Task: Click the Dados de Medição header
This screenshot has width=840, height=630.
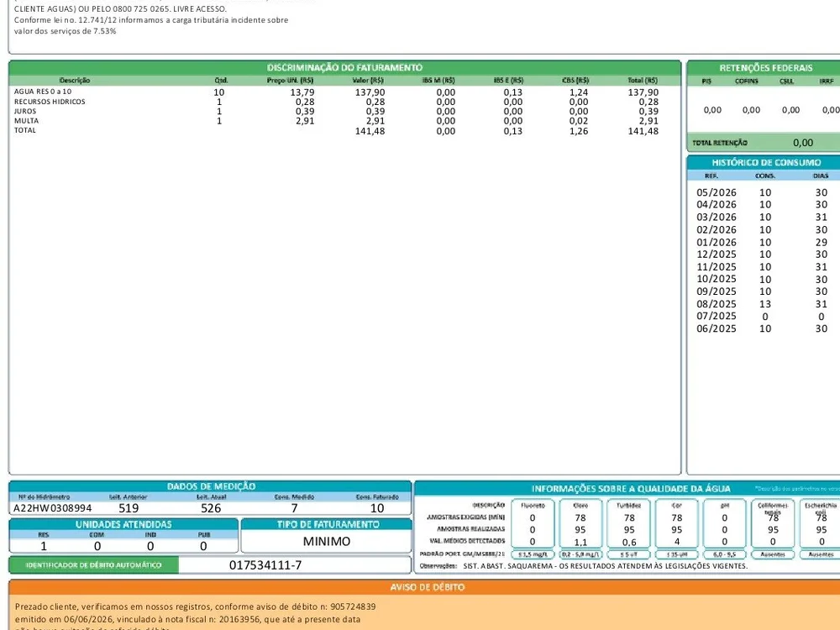Action: pos(211,486)
